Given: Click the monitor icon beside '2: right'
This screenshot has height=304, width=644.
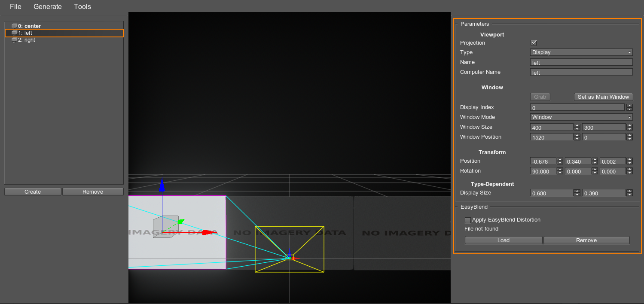Looking at the screenshot, I should tap(14, 40).
